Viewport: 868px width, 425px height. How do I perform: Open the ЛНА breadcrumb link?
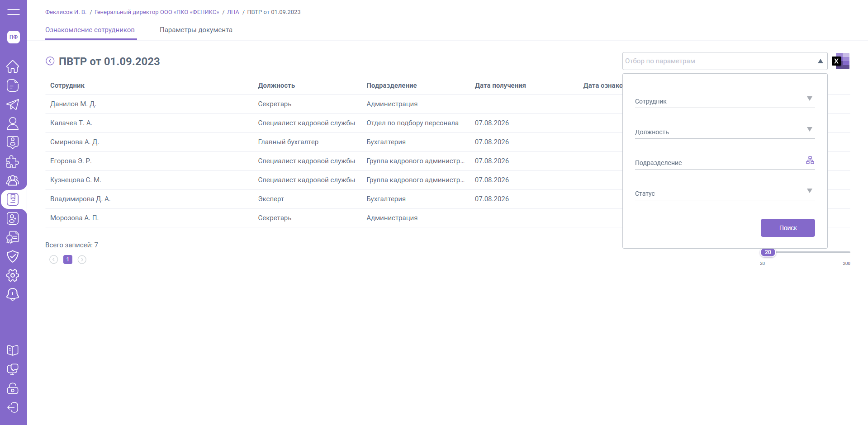coord(233,12)
